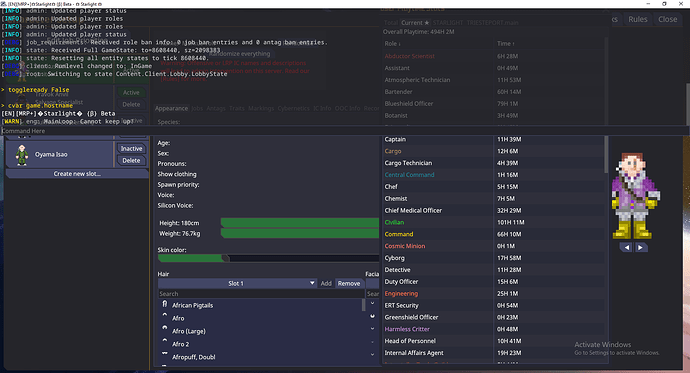Click the African Pigtails hair icon

tap(165, 304)
